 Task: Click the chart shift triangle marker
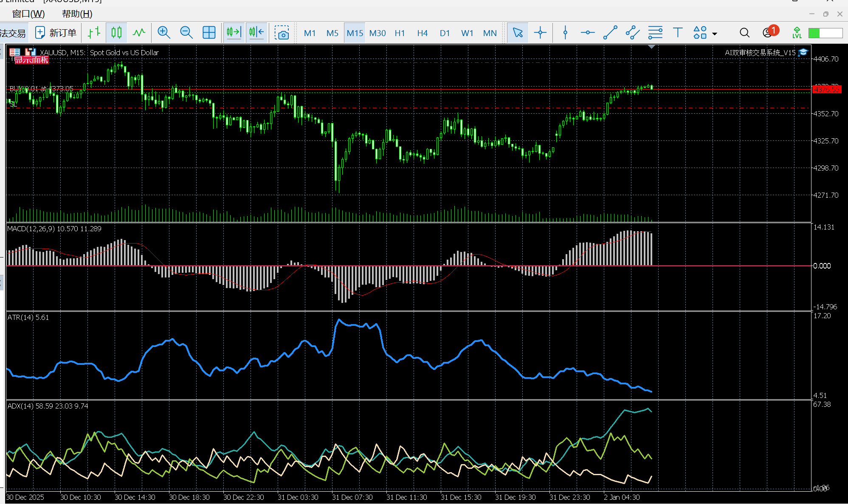pos(652,47)
